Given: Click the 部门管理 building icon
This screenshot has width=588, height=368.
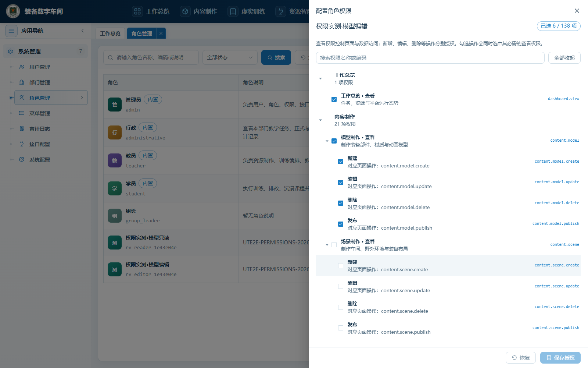Looking at the screenshot, I should pyautogui.click(x=22, y=82).
